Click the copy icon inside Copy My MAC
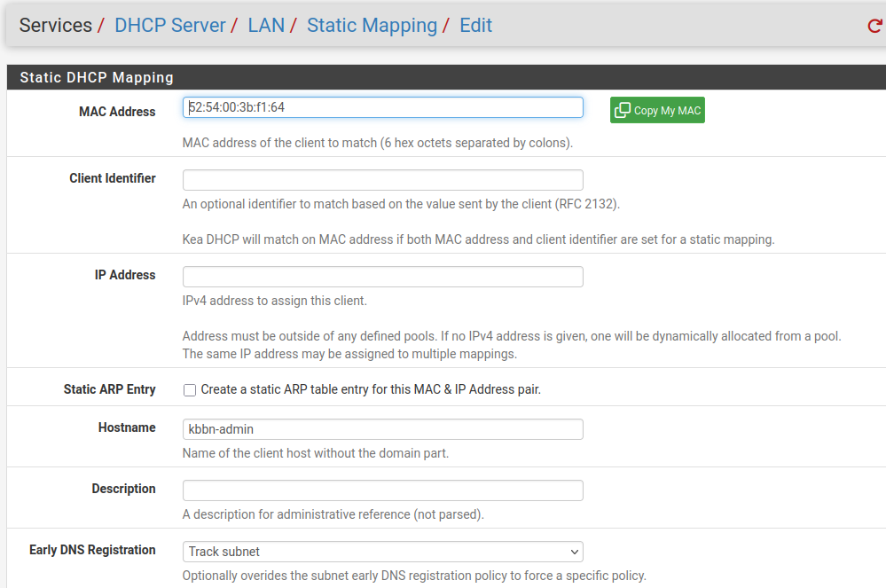This screenshot has height=588, width=886. (623, 111)
